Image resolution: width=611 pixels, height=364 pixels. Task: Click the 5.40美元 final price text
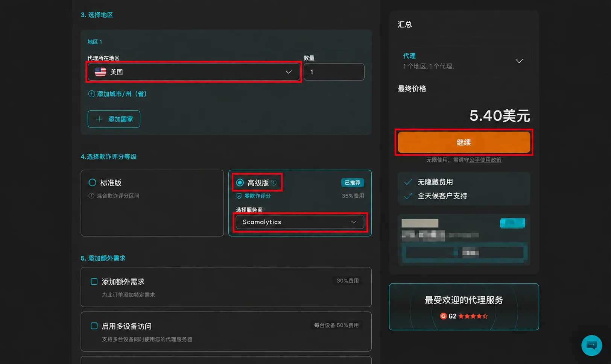[x=500, y=116]
